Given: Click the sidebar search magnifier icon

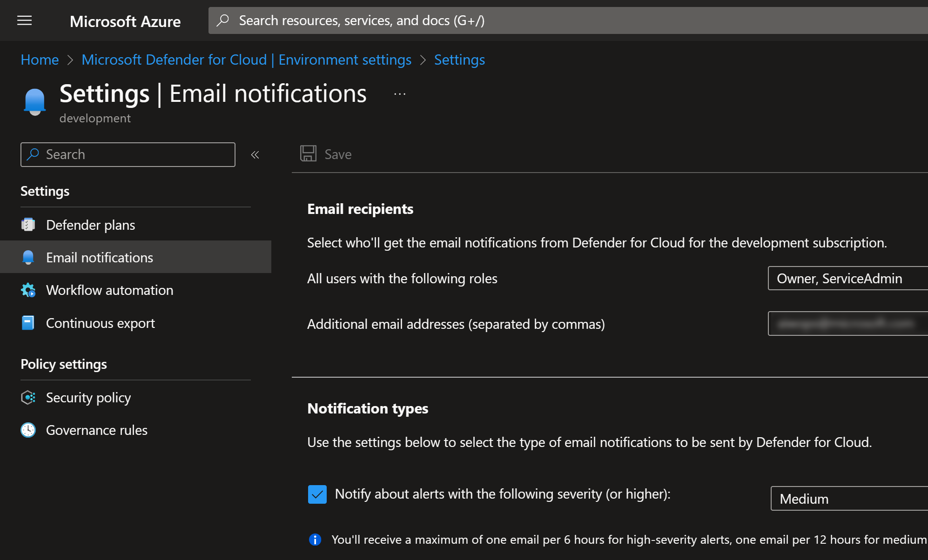Looking at the screenshot, I should [33, 154].
